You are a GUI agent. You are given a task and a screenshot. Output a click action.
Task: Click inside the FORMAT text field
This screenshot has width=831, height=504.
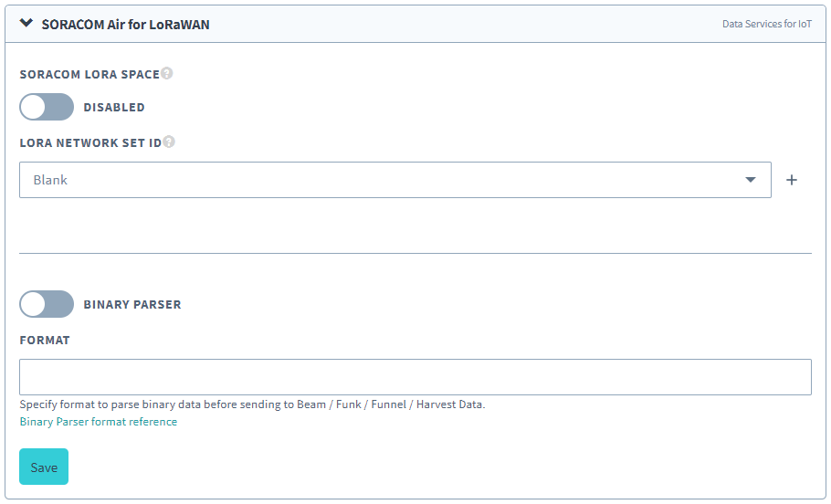coord(415,376)
